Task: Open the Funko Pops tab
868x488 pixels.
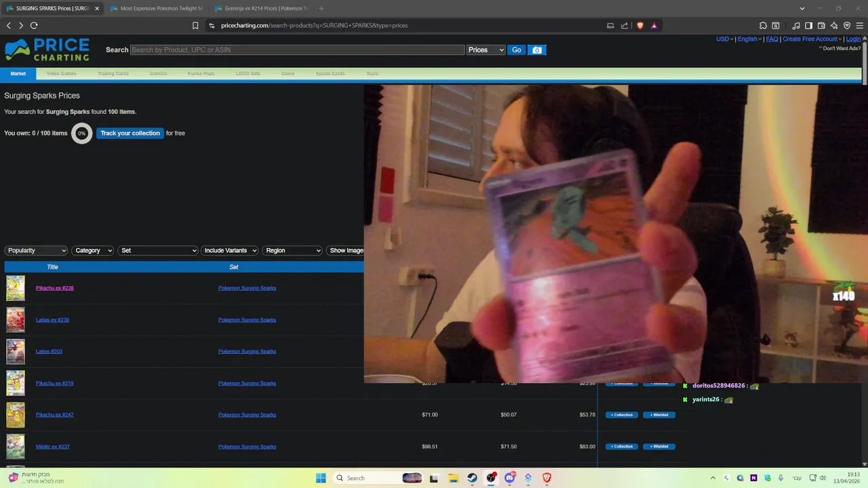Action: pos(201,73)
